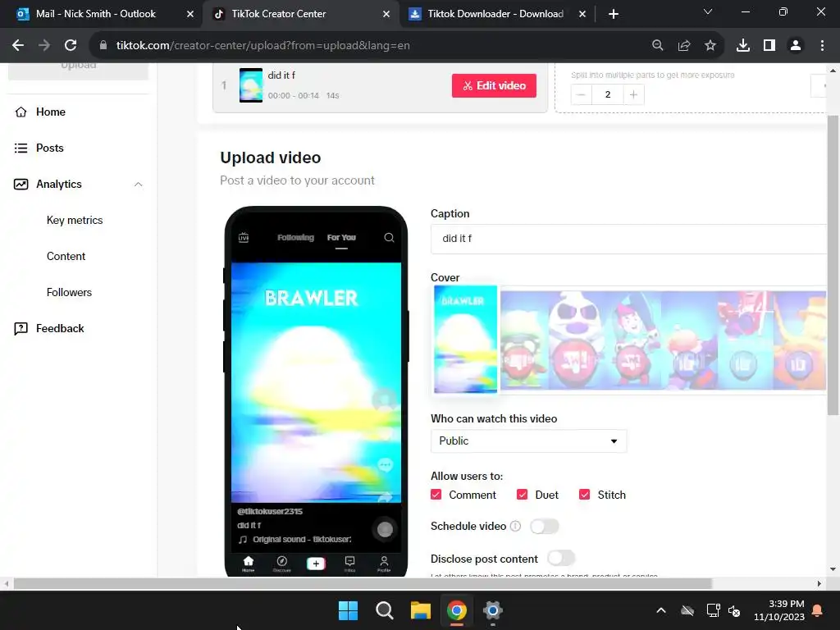Click the share page icon in address bar

684,46
